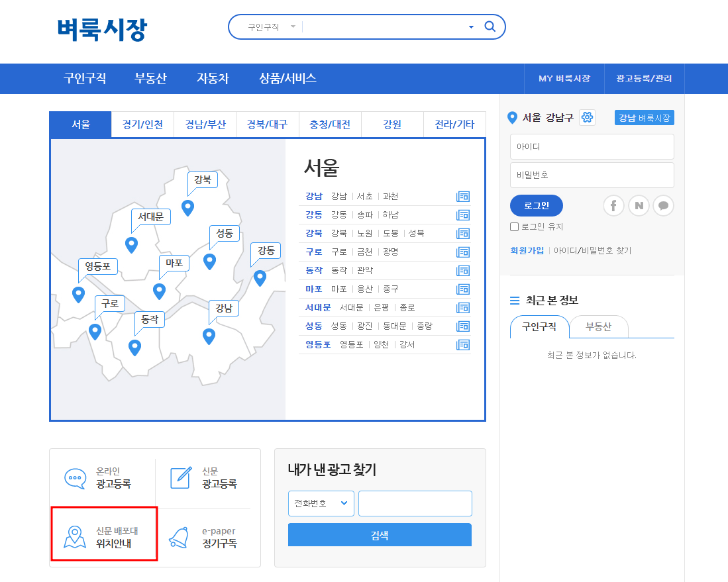Switch to the 경기/인천 region tab

point(142,124)
